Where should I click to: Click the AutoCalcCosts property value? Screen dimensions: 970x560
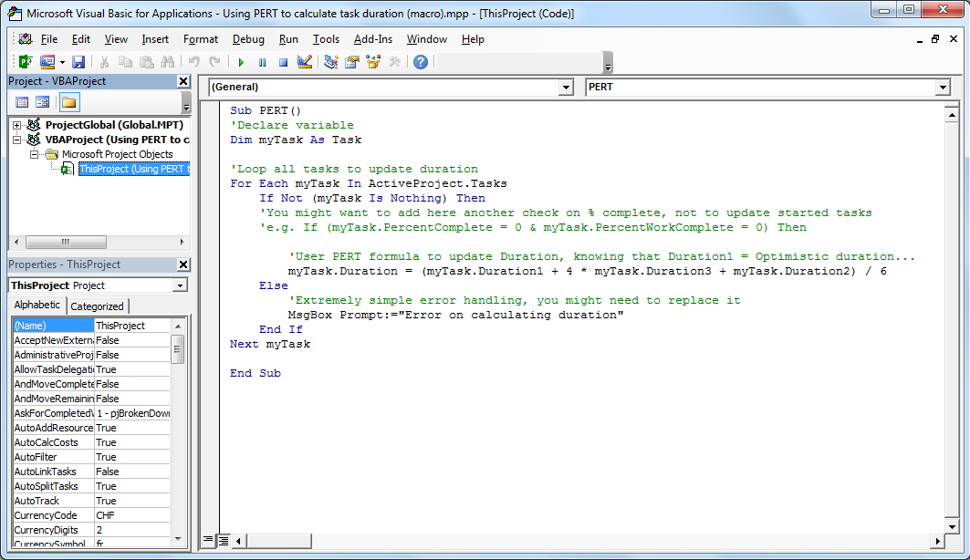pos(131,442)
